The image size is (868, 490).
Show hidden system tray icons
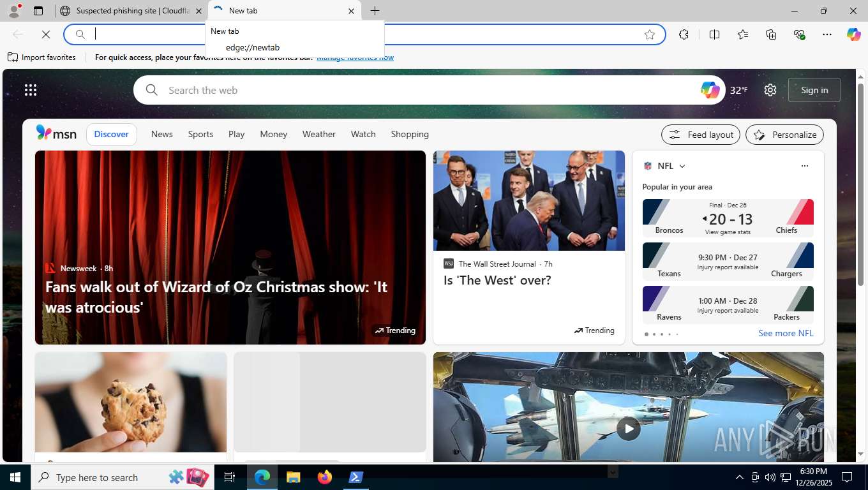tap(739, 477)
